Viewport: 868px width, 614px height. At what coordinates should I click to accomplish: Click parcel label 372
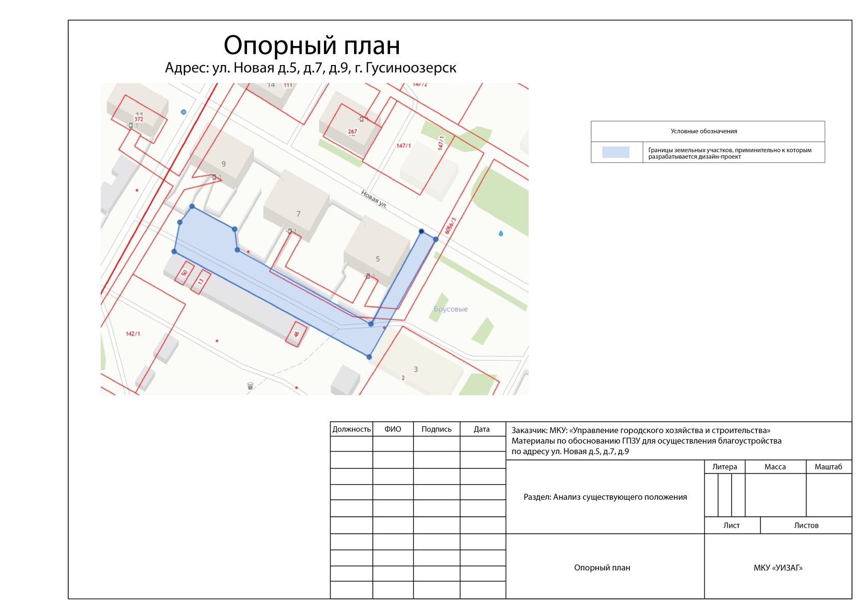[138, 119]
